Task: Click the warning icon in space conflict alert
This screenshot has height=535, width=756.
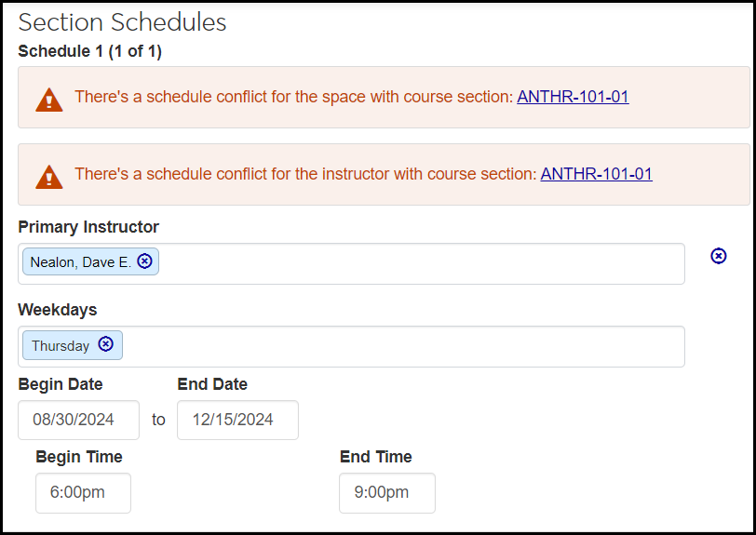Action: click(x=48, y=99)
